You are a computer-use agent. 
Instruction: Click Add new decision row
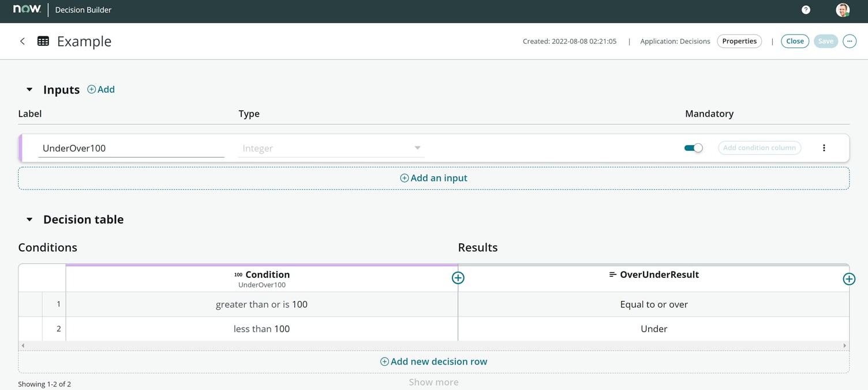click(x=434, y=362)
